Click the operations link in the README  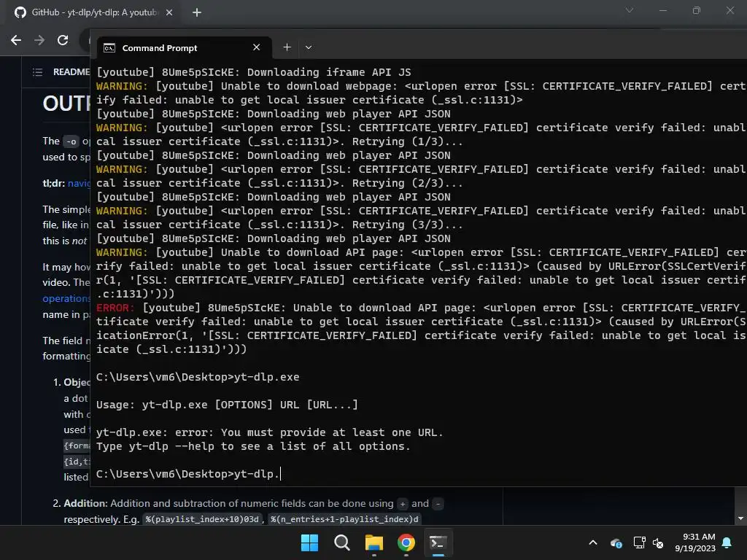66,298
